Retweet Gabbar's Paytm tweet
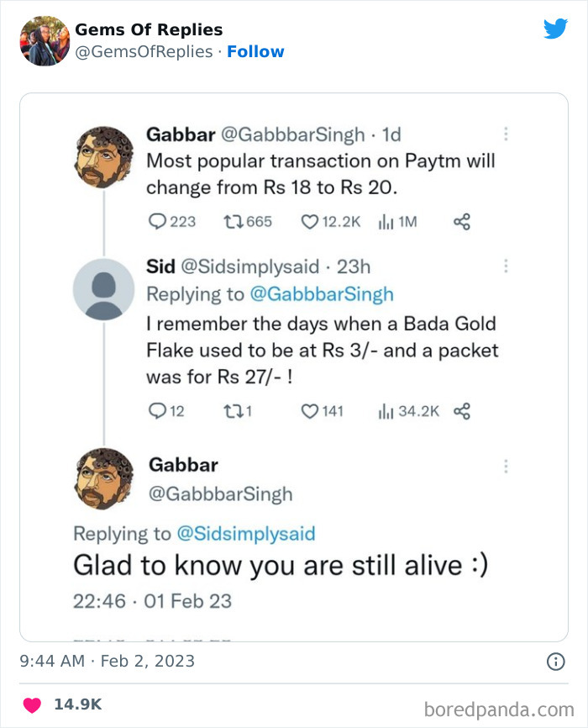This screenshot has height=728, width=588. 233,222
